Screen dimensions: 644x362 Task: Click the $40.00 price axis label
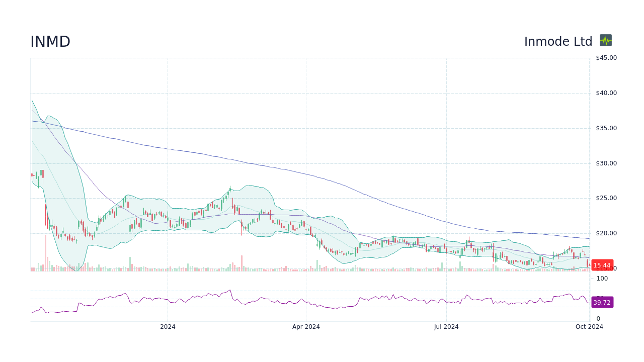(x=606, y=93)
